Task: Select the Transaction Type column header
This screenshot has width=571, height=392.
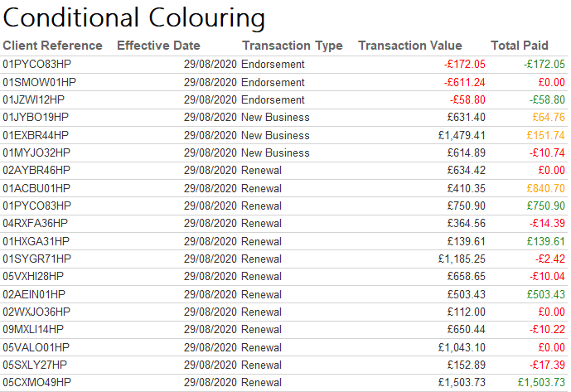Action: 292,46
